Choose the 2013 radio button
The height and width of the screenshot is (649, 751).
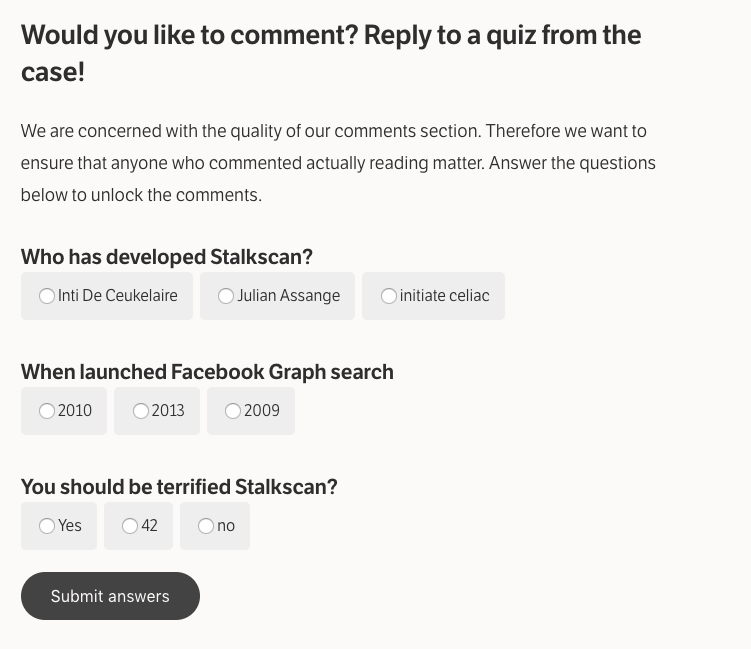[141, 411]
